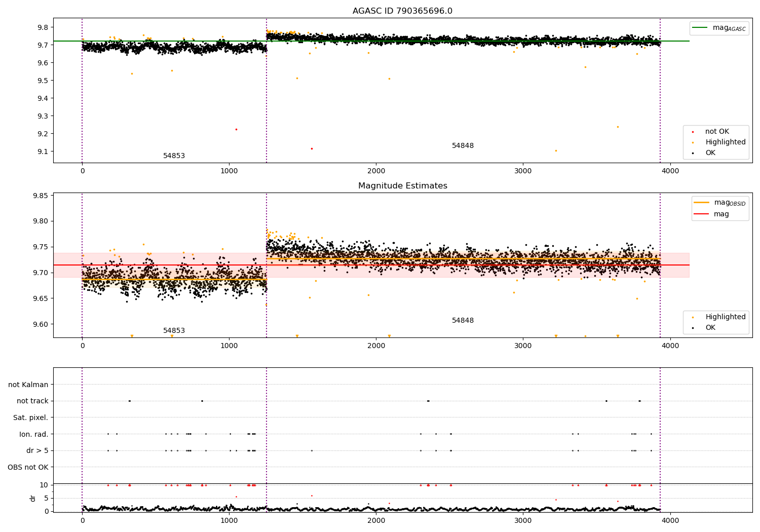Click the 9.3 tick on the top plot y-axis
760x532 pixels.
[43, 116]
